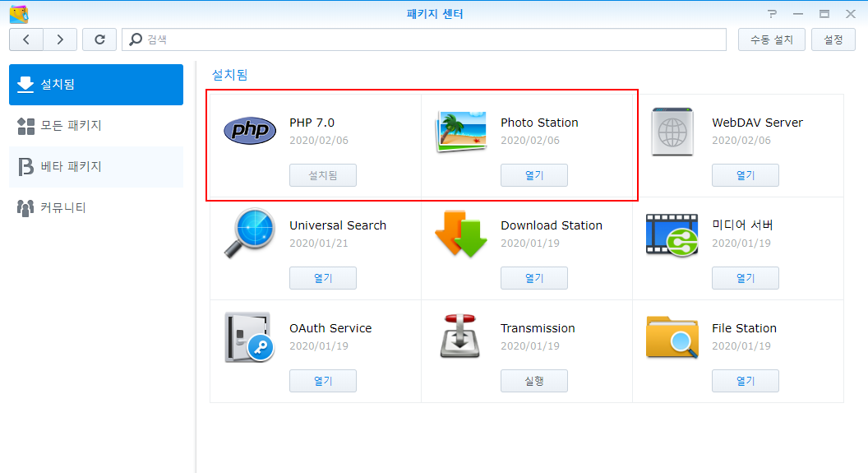Click the OAuth Service safe icon
Viewport: 868px width, 473px height.
tap(250, 336)
